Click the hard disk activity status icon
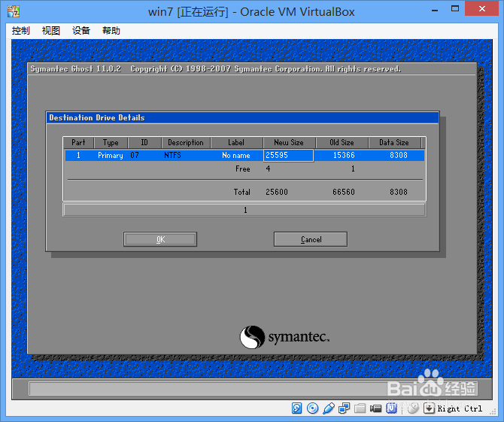Viewport: 504px width, 422px height. click(x=296, y=408)
